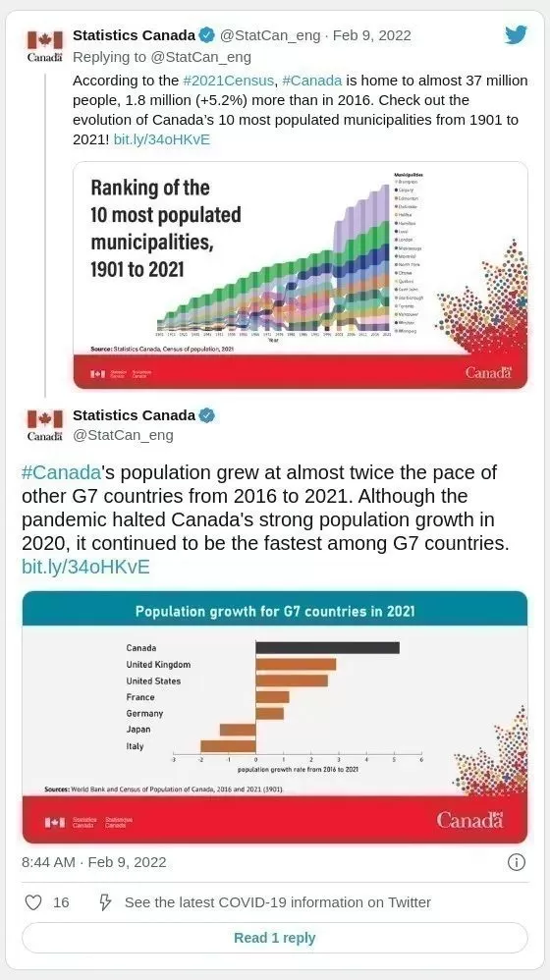Click the 8:44 AM Feb 9, 2022 timestamp
The width and height of the screenshot is (550, 980).
[93, 862]
